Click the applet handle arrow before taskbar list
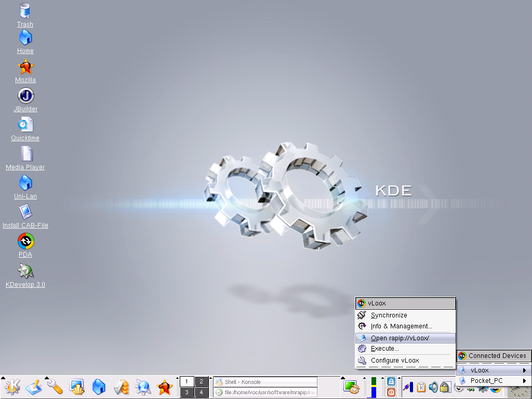 tap(211, 378)
